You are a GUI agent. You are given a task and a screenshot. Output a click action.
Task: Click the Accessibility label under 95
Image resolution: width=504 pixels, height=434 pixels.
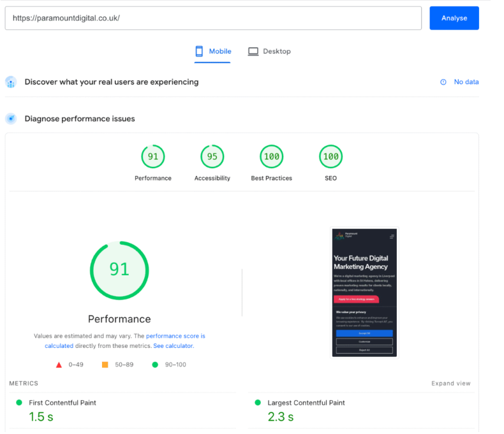[212, 178]
